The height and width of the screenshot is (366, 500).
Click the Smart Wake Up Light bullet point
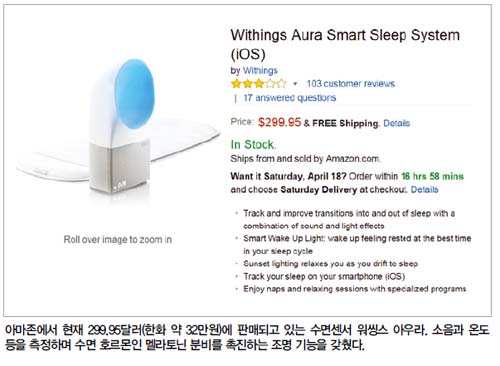(357, 245)
